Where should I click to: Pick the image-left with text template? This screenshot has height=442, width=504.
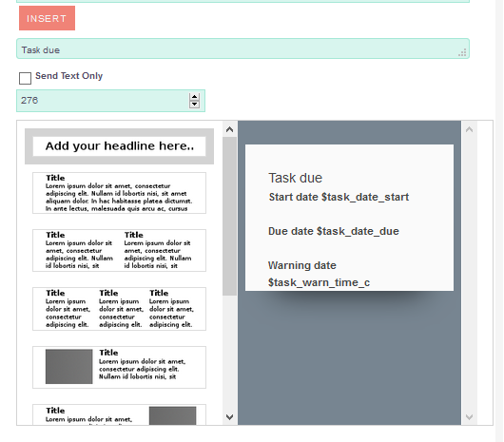click(x=119, y=367)
